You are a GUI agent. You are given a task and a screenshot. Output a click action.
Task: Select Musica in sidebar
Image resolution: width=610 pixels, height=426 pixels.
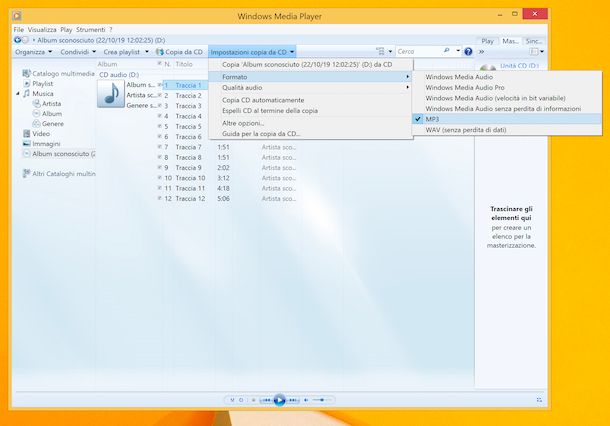point(38,94)
